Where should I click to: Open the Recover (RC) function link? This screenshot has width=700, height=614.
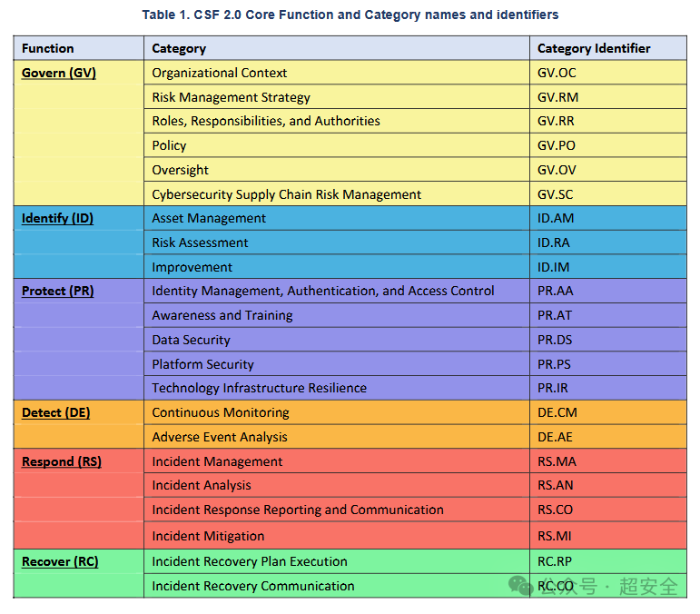click(60, 561)
